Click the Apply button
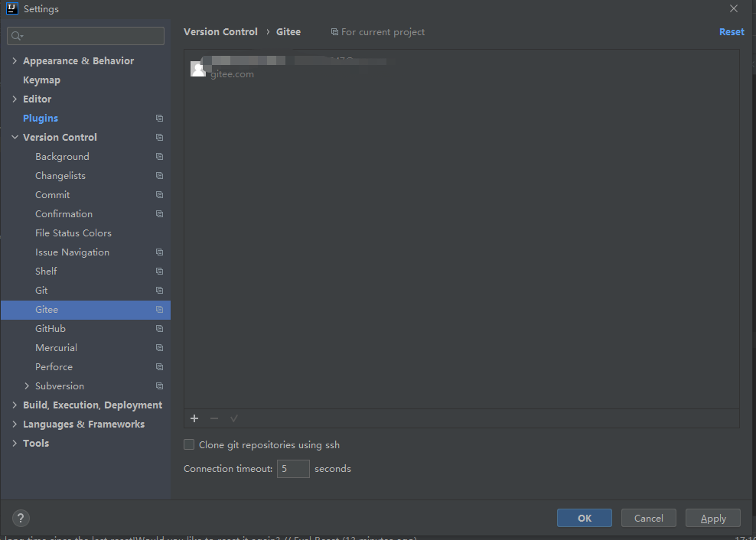Image resolution: width=756 pixels, height=540 pixels. coord(713,518)
